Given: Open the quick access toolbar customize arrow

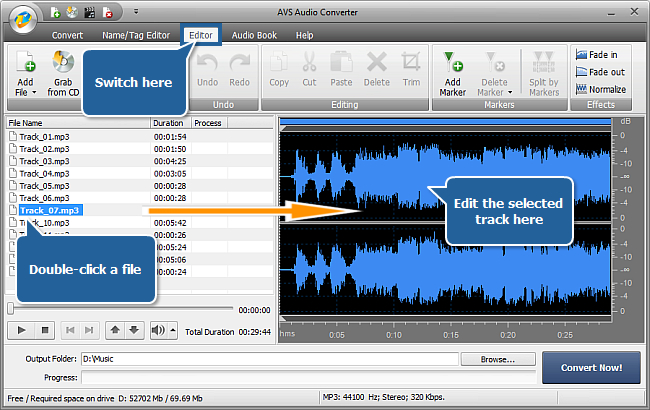Looking at the screenshot, I should tap(136, 12).
